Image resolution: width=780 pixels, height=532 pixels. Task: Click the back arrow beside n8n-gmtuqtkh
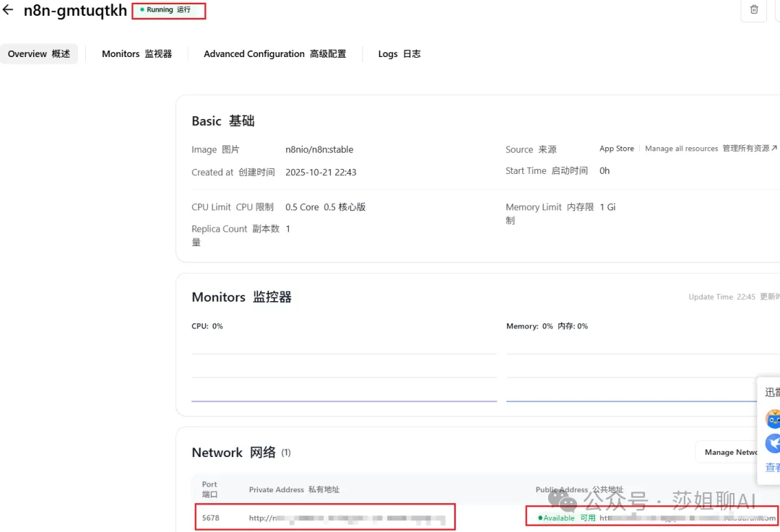coord(8,10)
